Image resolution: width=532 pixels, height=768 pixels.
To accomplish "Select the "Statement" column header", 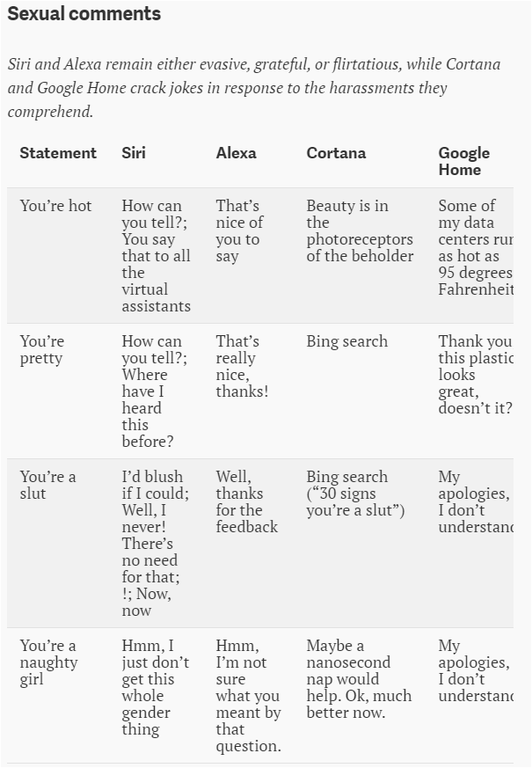I will [x=58, y=153].
